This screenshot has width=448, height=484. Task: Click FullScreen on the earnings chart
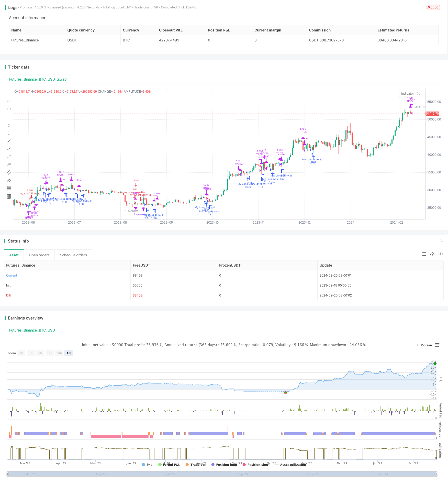pos(424,345)
